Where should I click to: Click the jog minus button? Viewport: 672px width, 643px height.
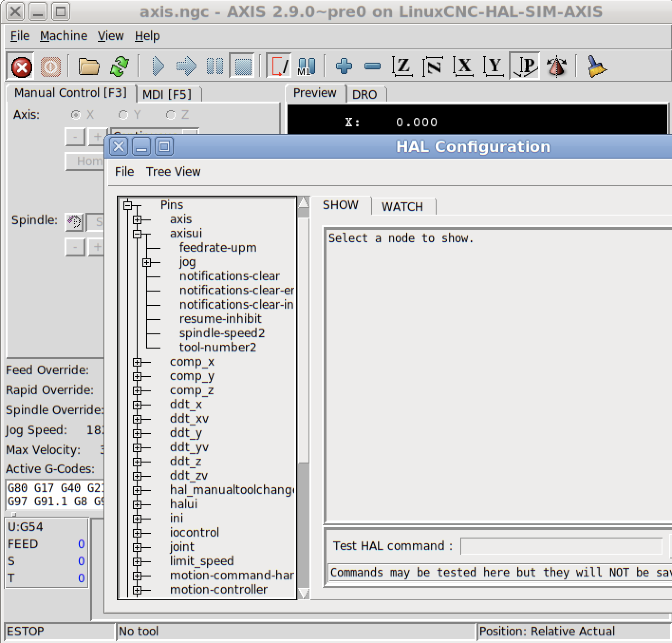point(75,137)
